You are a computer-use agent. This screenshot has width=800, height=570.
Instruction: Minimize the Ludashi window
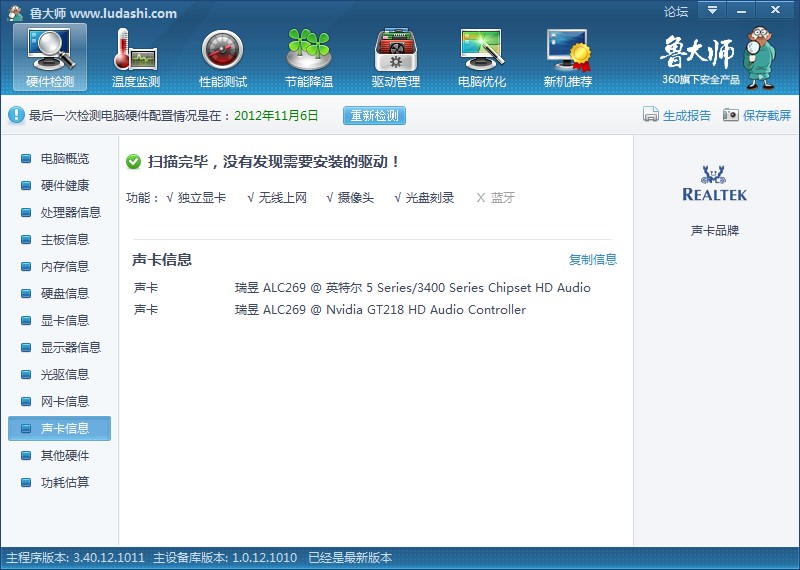pos(741,10)
